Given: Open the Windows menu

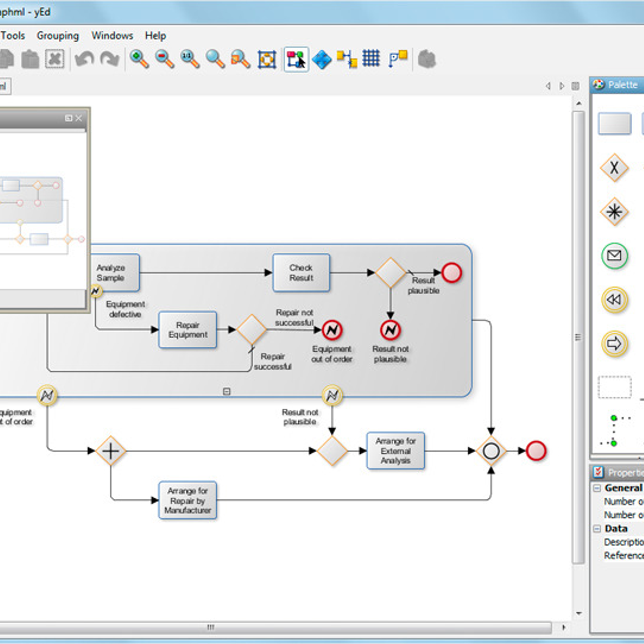Looking at the screenshot, I should [112, 35].
